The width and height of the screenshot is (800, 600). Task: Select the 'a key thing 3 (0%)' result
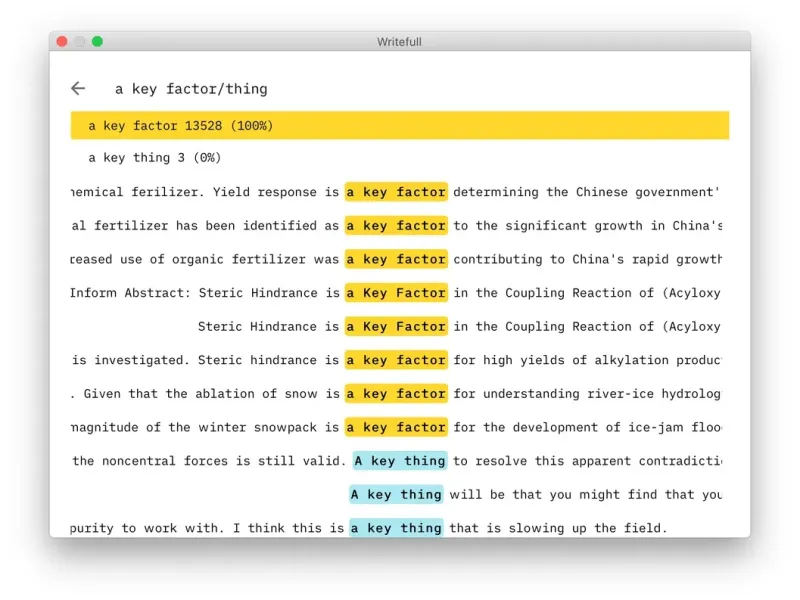[399, 158]
